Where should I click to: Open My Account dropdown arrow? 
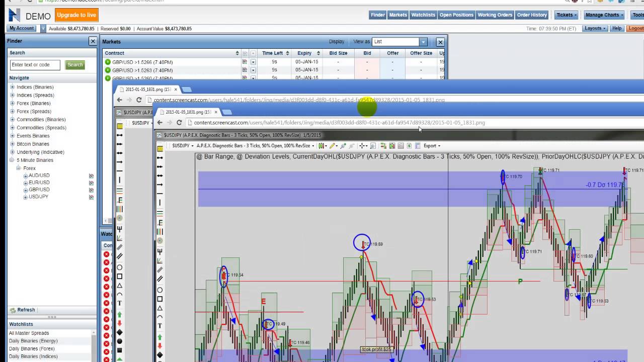point(43,29)
